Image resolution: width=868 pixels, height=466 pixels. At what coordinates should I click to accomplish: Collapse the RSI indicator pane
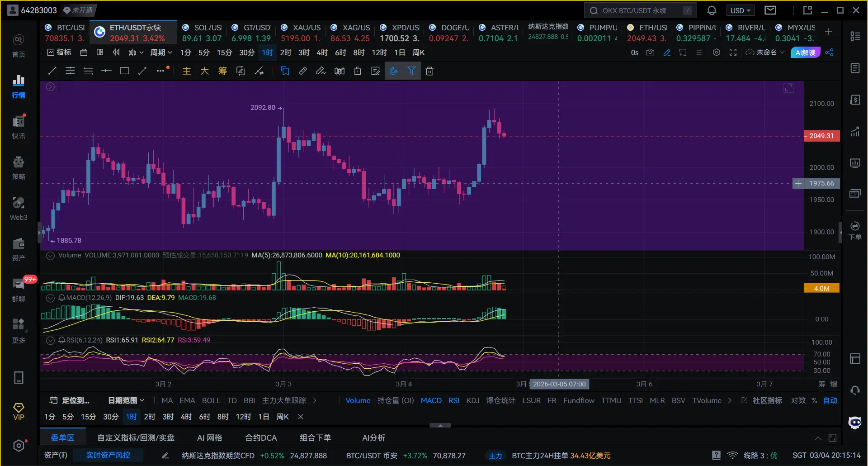pyautogui.click(x=51, y=340)
